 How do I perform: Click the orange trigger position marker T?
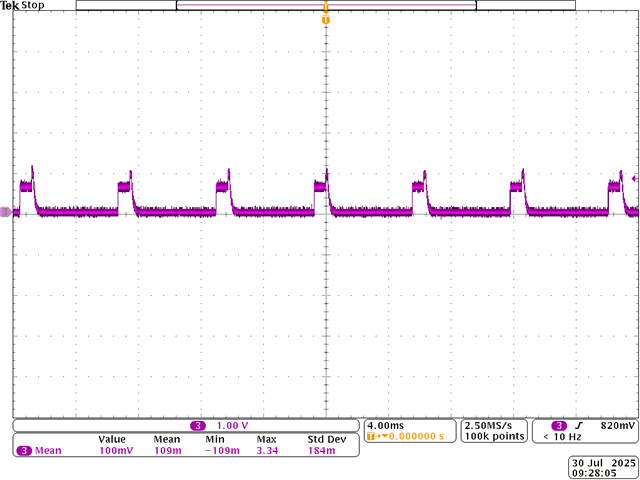[325, 20]
